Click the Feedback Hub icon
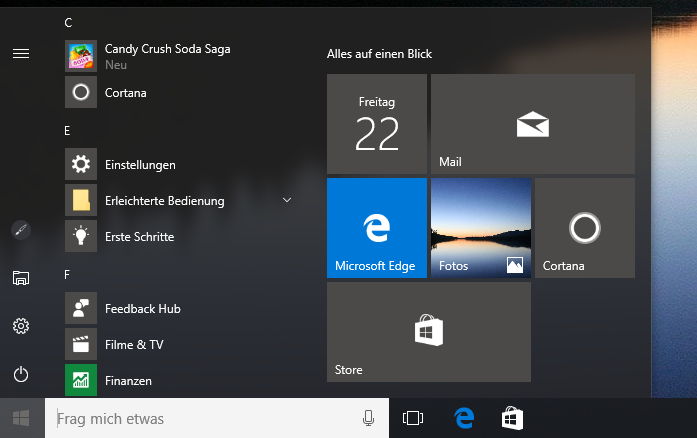The image size is (697, 438). pos(81,308)
